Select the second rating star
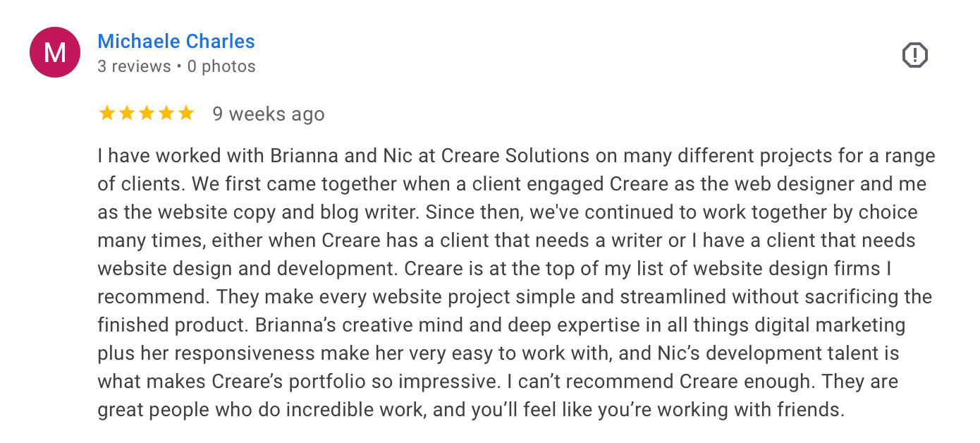This screenshot has height=443, width=980. tap(125, 113)
